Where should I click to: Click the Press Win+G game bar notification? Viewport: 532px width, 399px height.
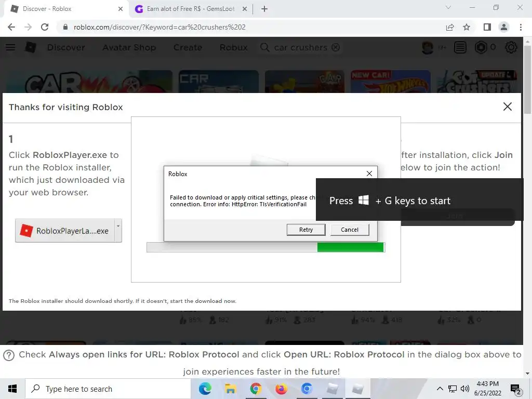click(x=419, y=201)
